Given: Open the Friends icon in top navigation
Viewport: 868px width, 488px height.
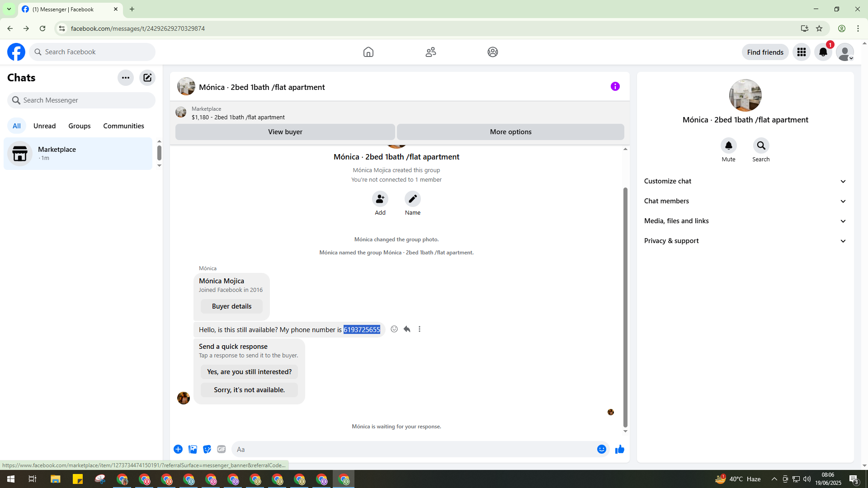Looking at the screenshot, I should tap(431, 52).
